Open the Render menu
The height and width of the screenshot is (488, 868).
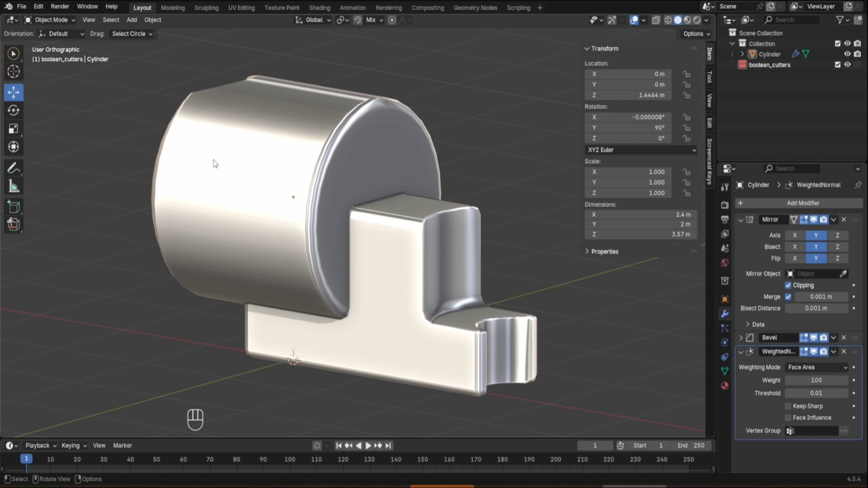(x=60, y=6)
